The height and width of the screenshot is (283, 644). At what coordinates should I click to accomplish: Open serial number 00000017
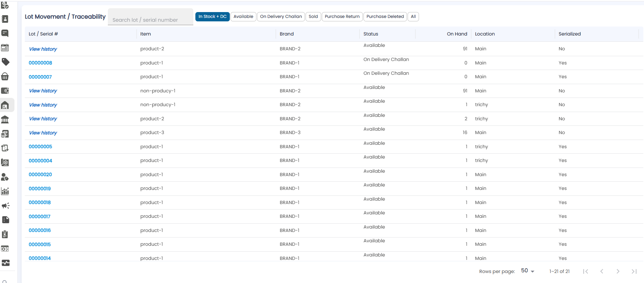click(x=40, y=216)
